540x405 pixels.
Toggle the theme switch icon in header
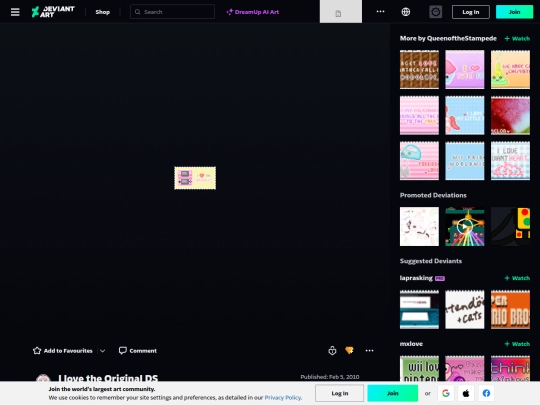tap(436, 12)
